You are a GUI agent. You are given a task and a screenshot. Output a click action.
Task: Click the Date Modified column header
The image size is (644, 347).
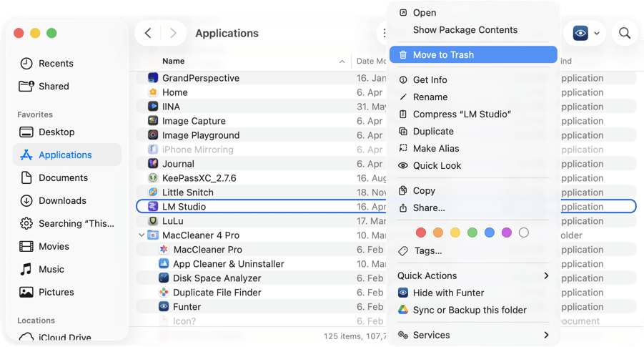tap(371, 62)
